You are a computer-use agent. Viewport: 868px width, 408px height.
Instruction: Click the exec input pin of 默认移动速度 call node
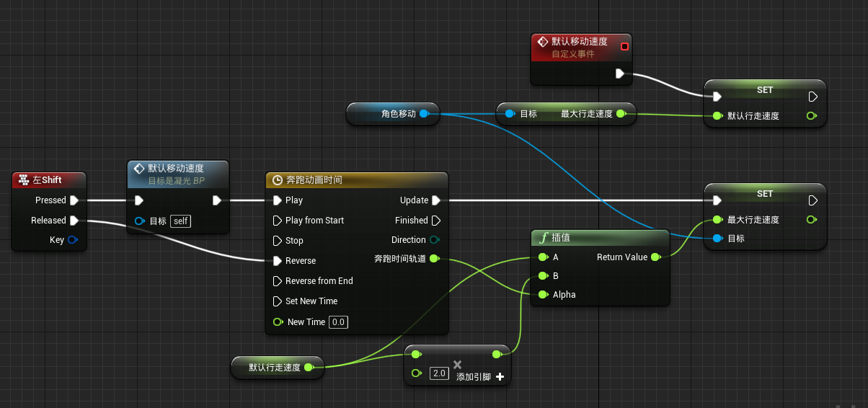pyautogui.click(x=139, y=200)
